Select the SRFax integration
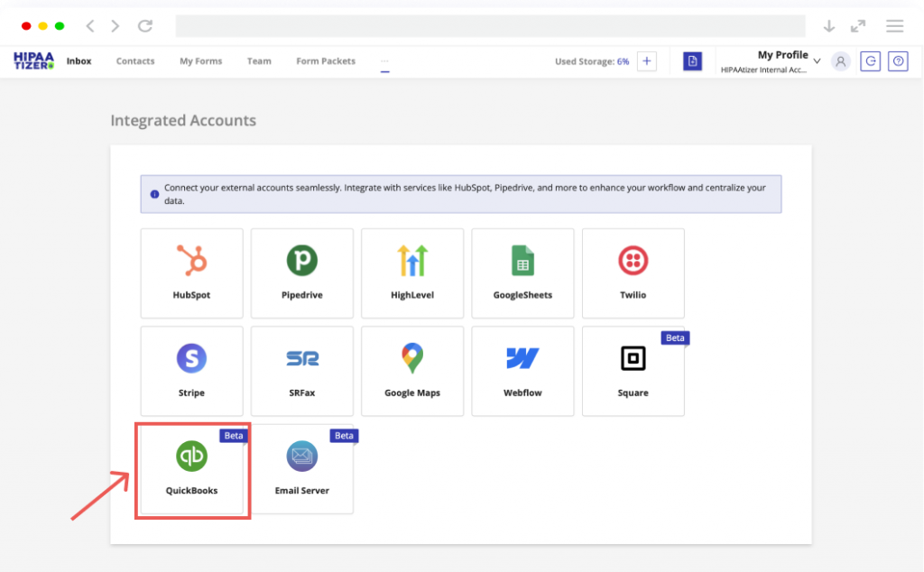924x572 pixels. [301, 371]
